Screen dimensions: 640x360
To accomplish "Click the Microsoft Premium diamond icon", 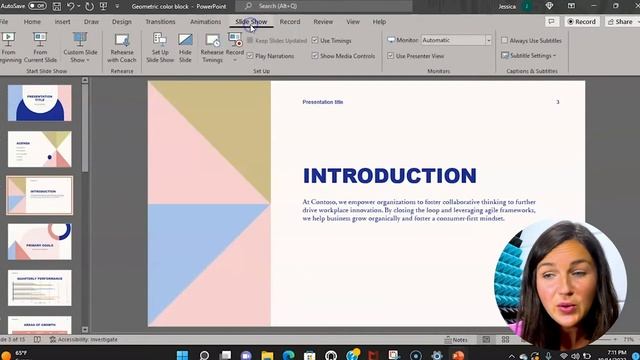I will point(549,6).
